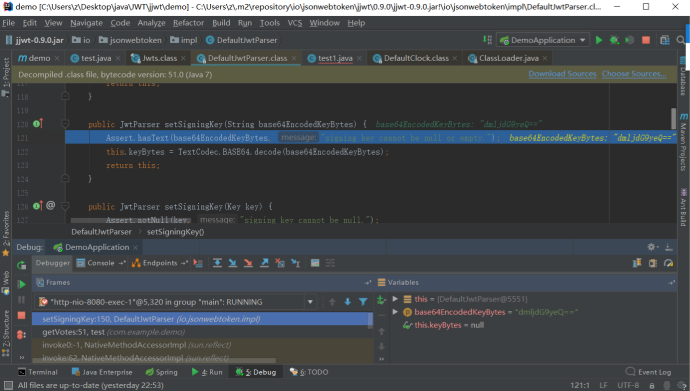
Task: Select previous frame with the up arrow
Action: pos(332,302)
